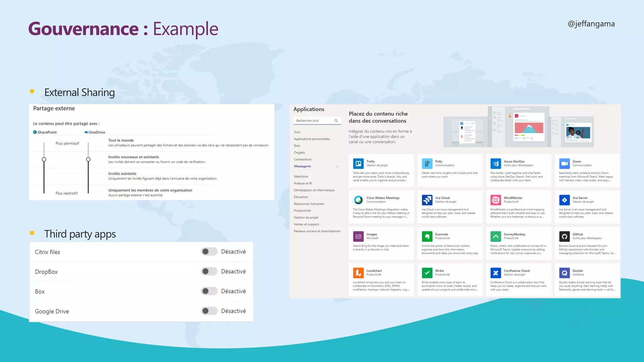
Task: Open Ressources humaines category
Action: tap(309, 204)
